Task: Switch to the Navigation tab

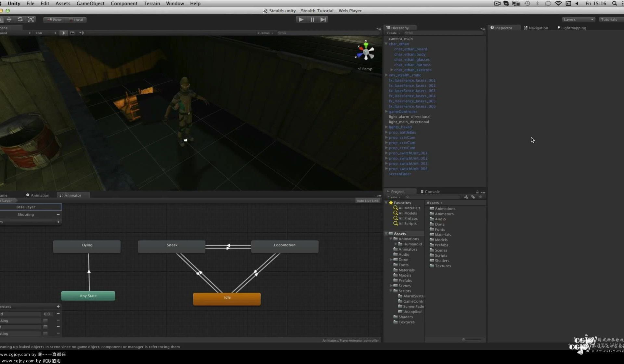Action: click(536, 28)
